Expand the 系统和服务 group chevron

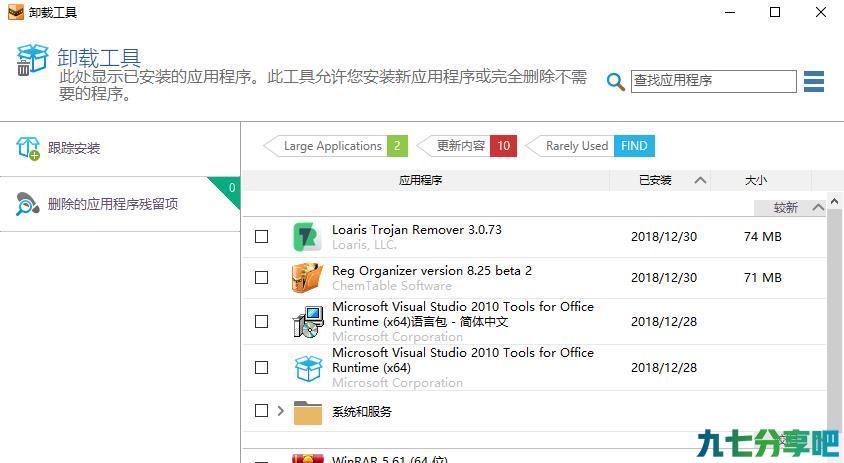pos(280,411)
